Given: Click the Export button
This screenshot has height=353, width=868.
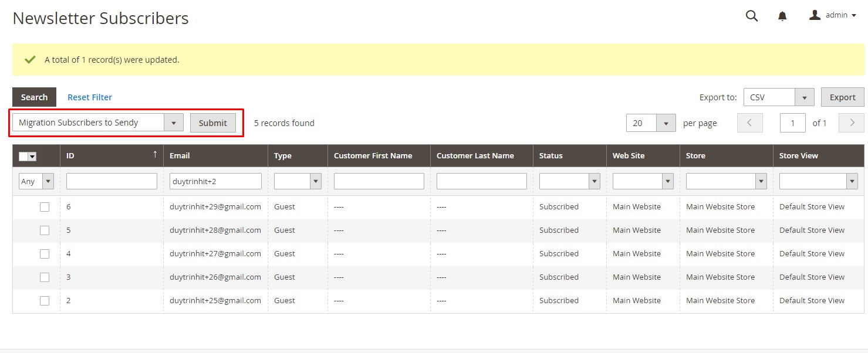Looking at the screenshot, I should tap(842, 98).
